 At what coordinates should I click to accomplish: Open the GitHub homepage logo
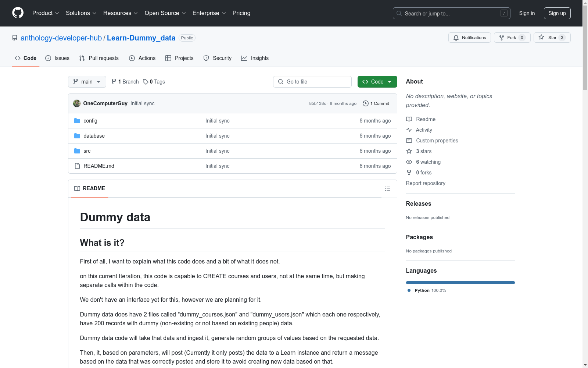(x=18, y=13)
